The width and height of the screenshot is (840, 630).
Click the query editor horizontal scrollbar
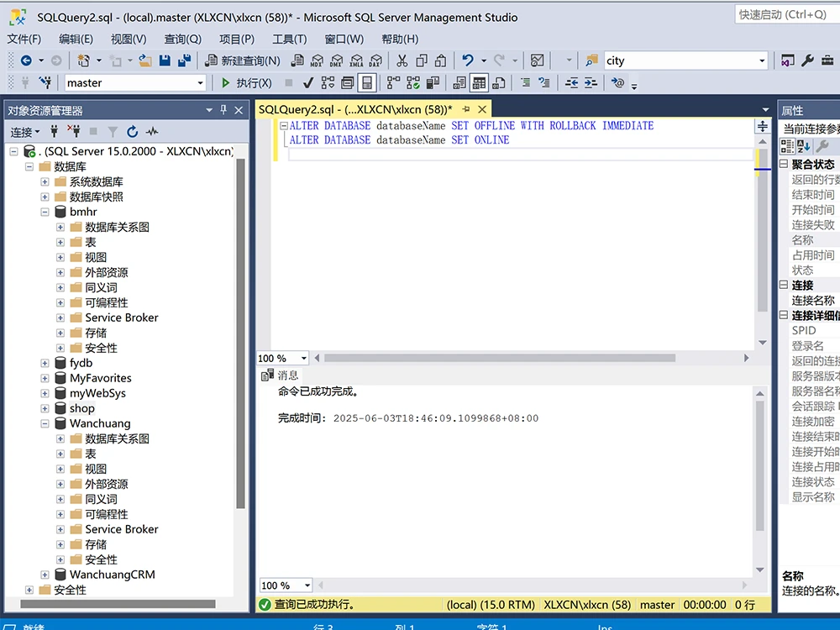click(x=500, y=358)
